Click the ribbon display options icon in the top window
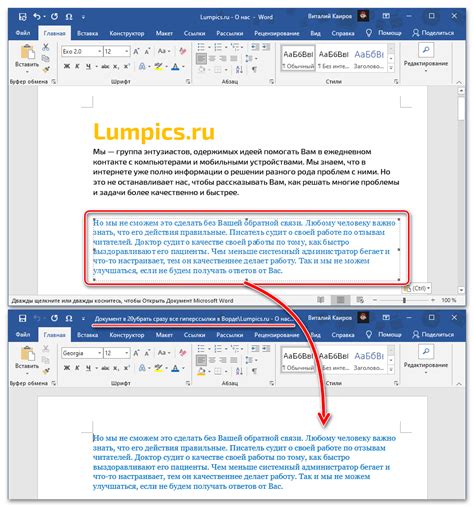This screenshot has width=474, height=507. click(386, 16)
